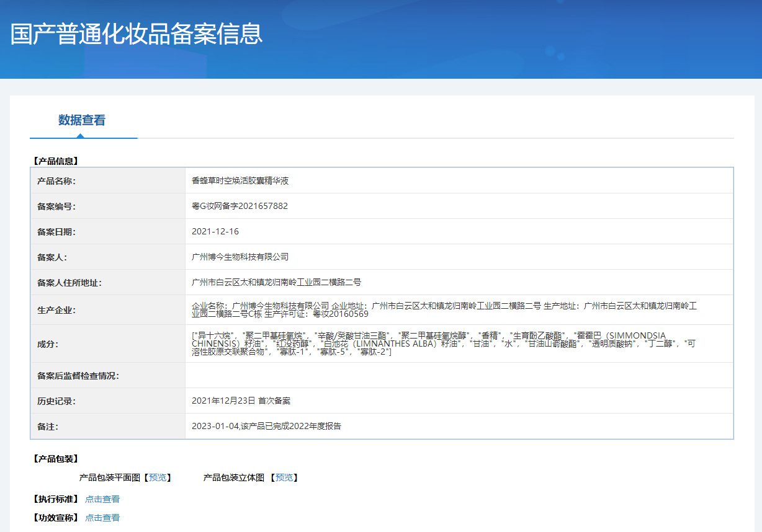
Task: Click the 【产品信息】 section heading
Action: coord(55,161)
